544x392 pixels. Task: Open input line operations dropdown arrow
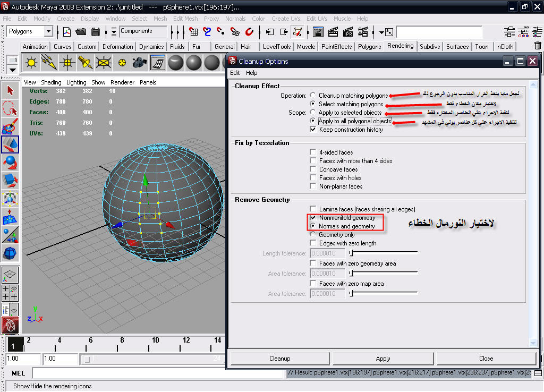pos(381,32)
